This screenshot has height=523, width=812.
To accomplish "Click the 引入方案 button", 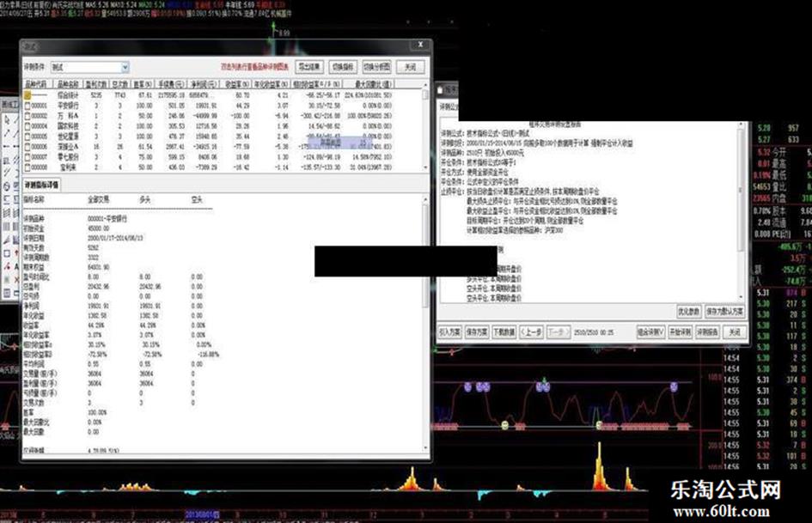I will point(449,332).
